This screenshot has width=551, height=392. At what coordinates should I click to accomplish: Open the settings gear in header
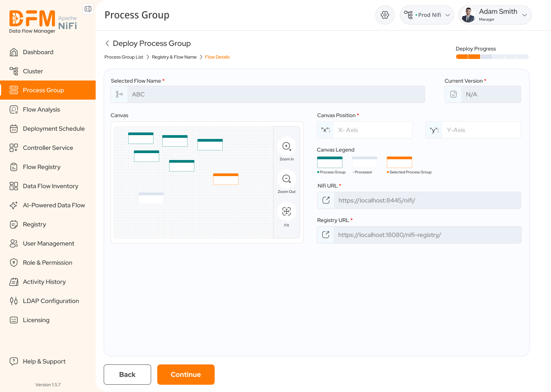tap(385, 15)
